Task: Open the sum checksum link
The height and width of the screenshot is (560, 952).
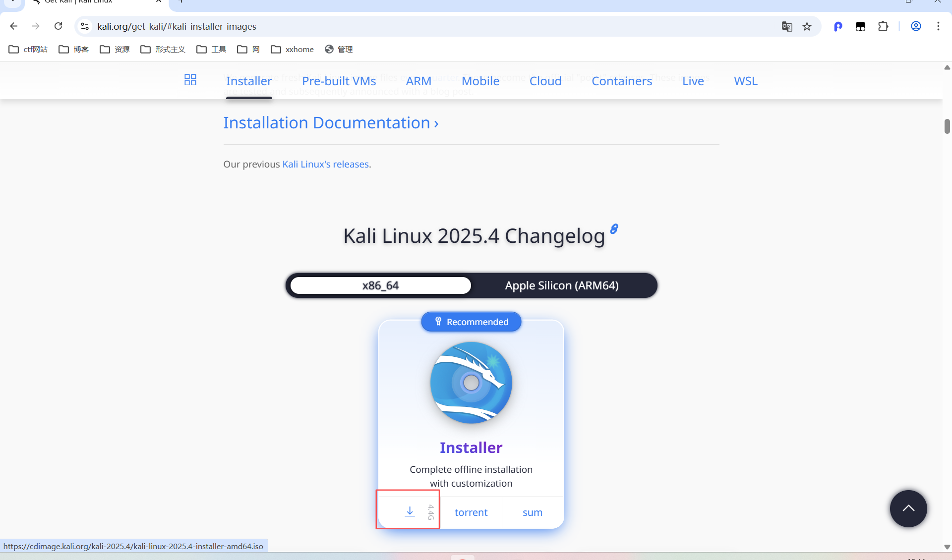Action: 533,512
